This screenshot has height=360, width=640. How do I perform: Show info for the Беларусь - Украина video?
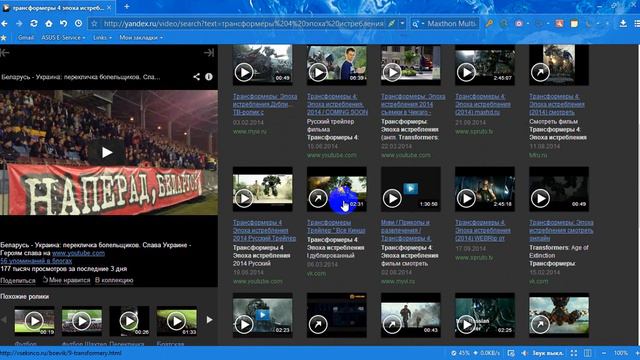(x=209, y=77)
